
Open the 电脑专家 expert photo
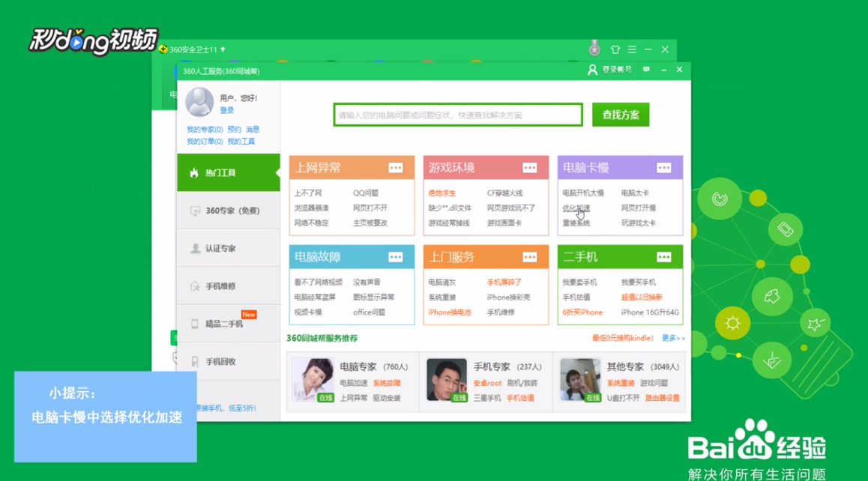(313, 380)
